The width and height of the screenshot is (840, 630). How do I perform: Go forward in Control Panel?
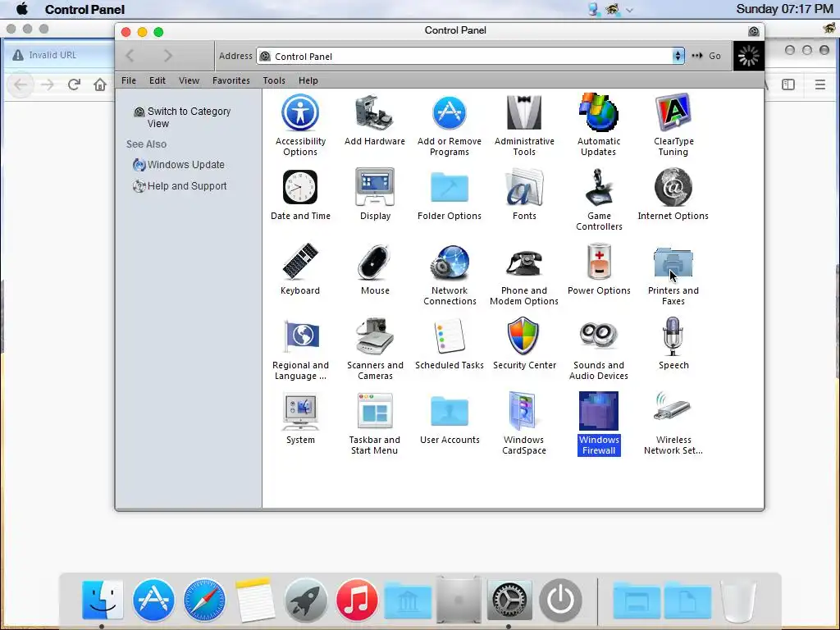(x=167, y=56)
